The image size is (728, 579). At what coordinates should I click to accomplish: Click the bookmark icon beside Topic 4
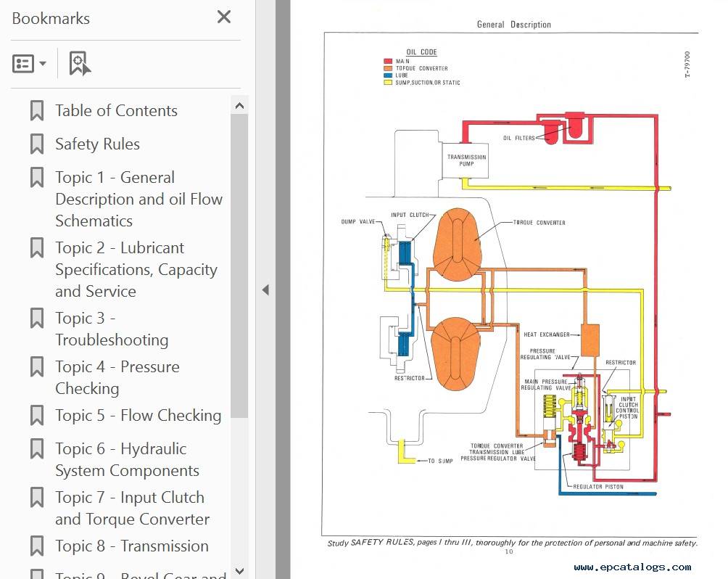click(37, 366)
